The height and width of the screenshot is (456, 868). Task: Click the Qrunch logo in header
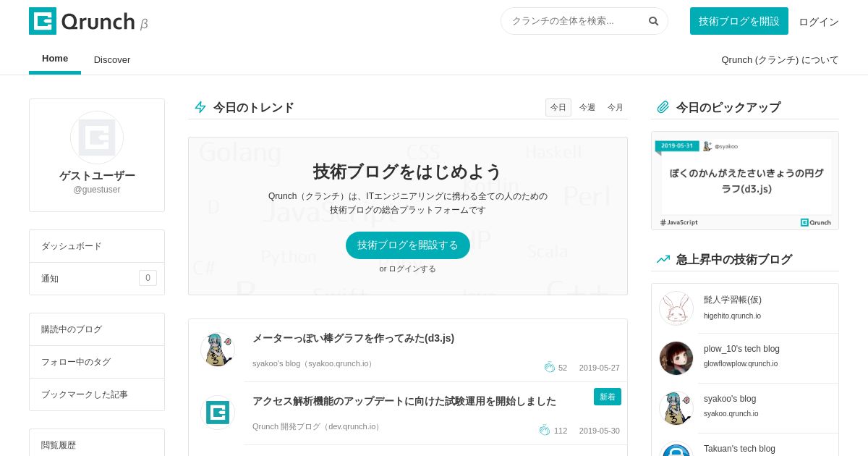(88, 21)
